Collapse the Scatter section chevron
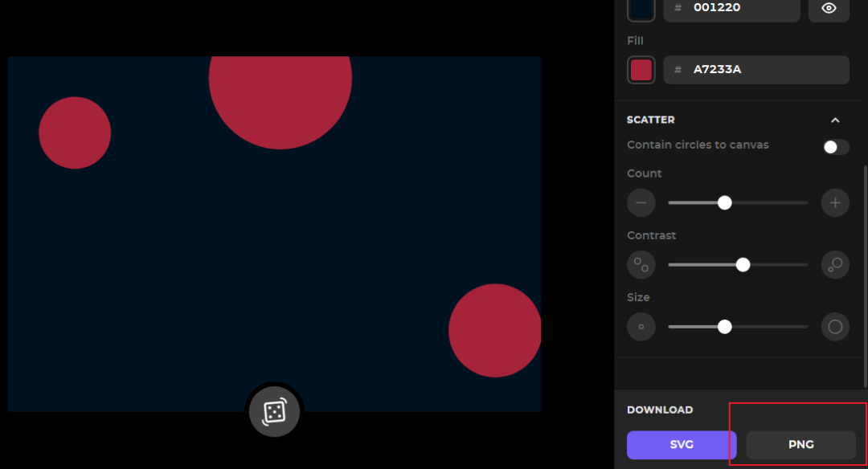This screenshot has width=868, height=469. [x=835, y=120]
